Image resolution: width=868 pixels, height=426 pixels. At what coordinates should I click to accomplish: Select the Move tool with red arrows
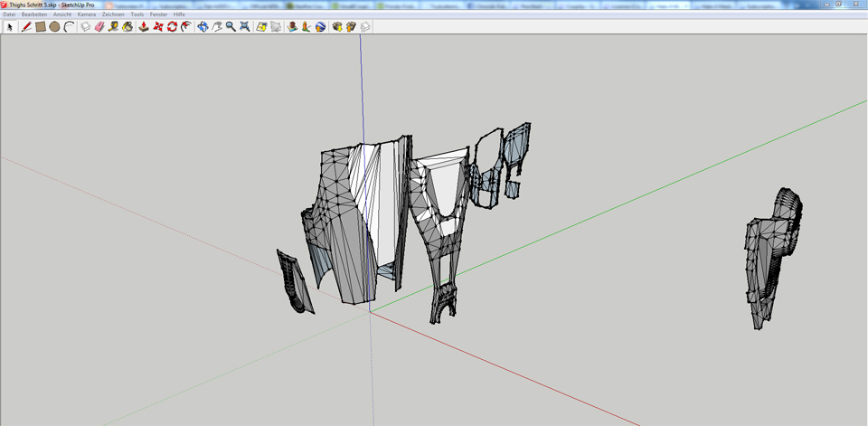coord(157,26)
